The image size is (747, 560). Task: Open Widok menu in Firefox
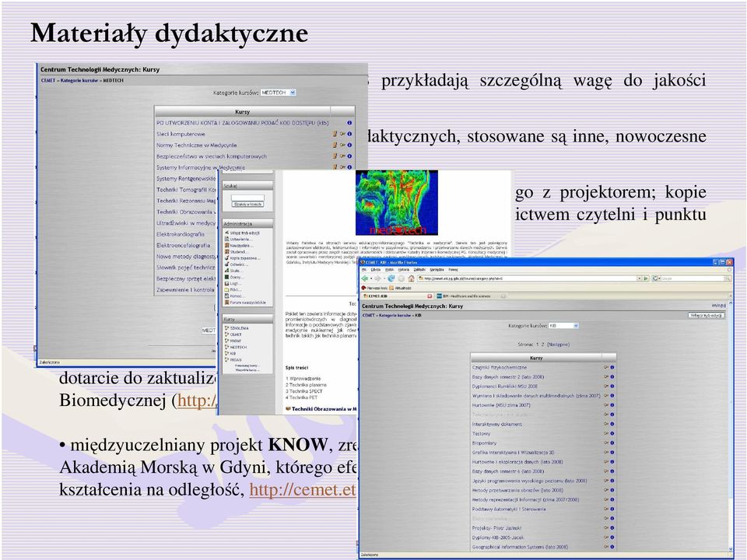pyautogui.click(x=390, y=270)
